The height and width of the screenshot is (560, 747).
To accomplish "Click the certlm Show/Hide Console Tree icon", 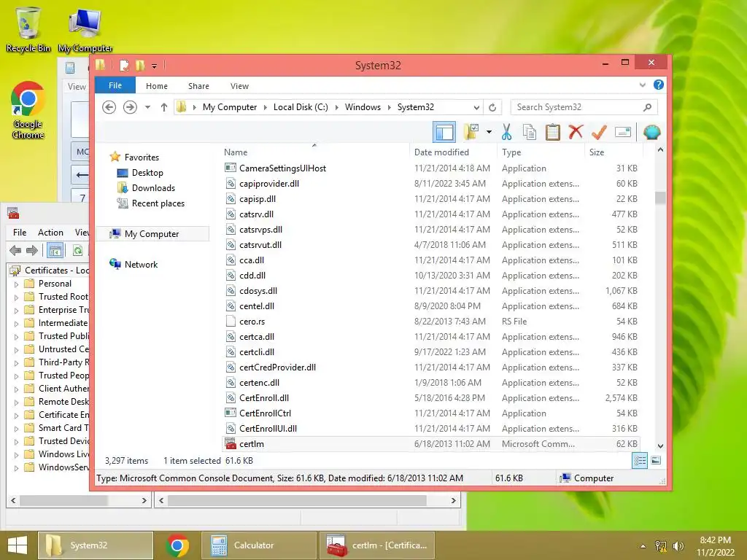I will [x=55, y=250].
